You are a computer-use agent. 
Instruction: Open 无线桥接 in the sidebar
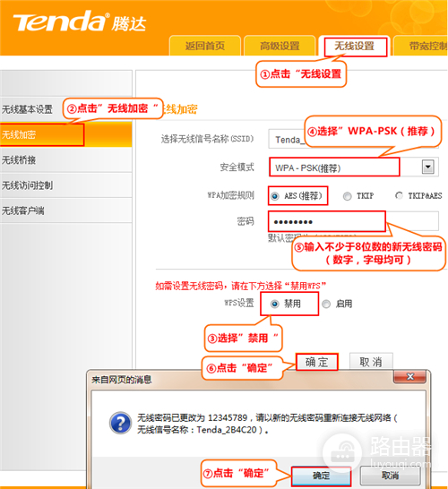[x=65, y=160]
